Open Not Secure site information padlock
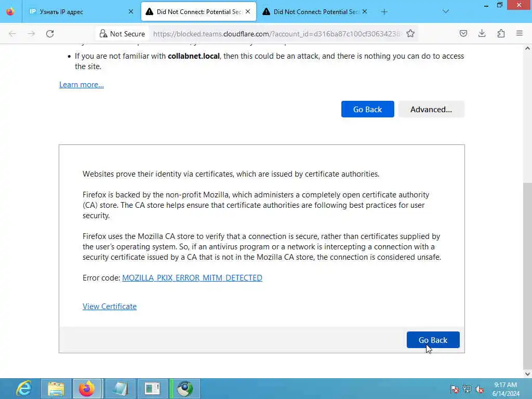Image resolution: width=532 pixels, height=399 pixels. click(122, 34)
